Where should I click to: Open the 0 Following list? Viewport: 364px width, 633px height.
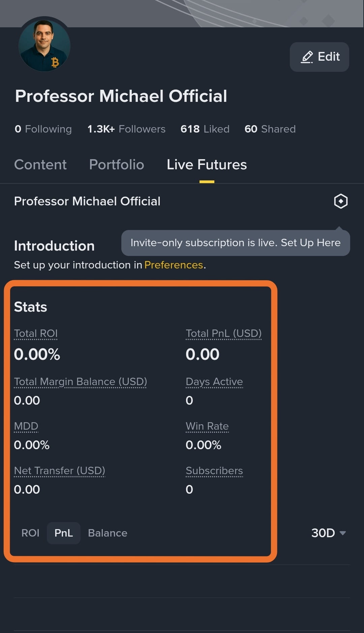click(x=43, y=129)
